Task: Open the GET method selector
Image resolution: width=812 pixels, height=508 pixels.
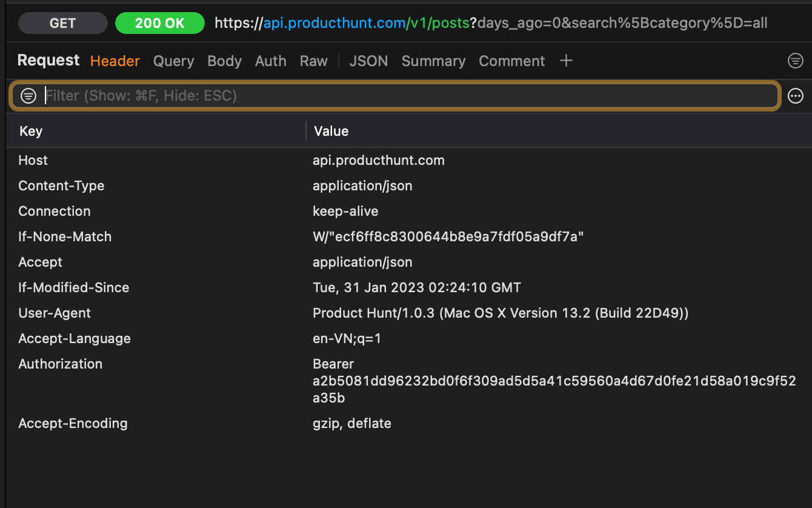Action: click(62, 22)
